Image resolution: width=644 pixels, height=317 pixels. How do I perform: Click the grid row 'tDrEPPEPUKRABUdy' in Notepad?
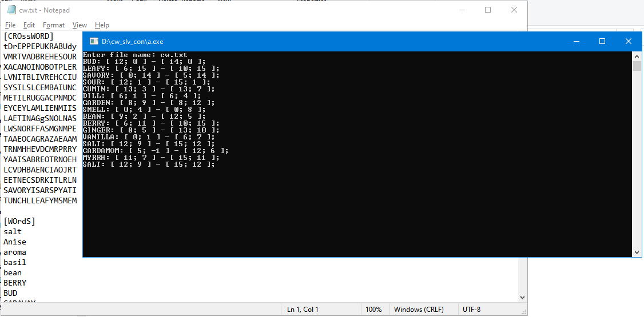(x=40, y=46)
